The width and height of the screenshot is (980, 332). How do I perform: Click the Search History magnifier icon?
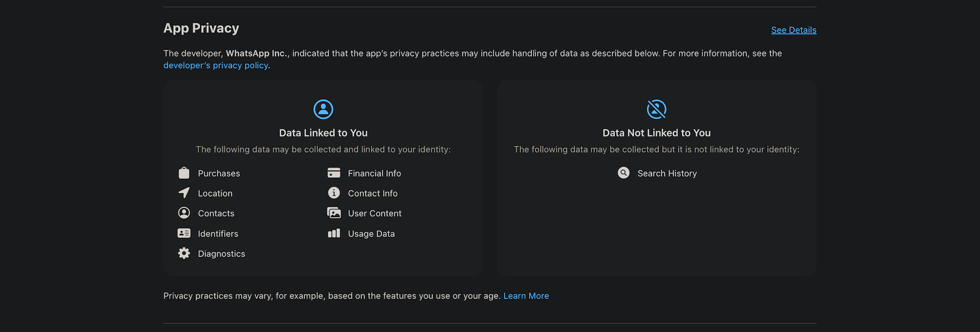pyautogui.click(x=624, y=173)
